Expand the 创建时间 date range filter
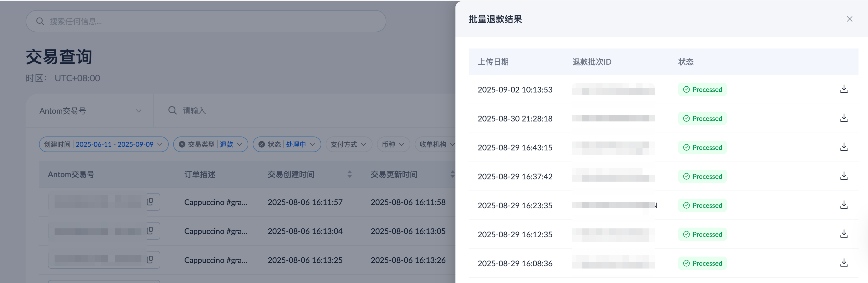This screenshot has width=868, height=283. click(x=104, y=144)
